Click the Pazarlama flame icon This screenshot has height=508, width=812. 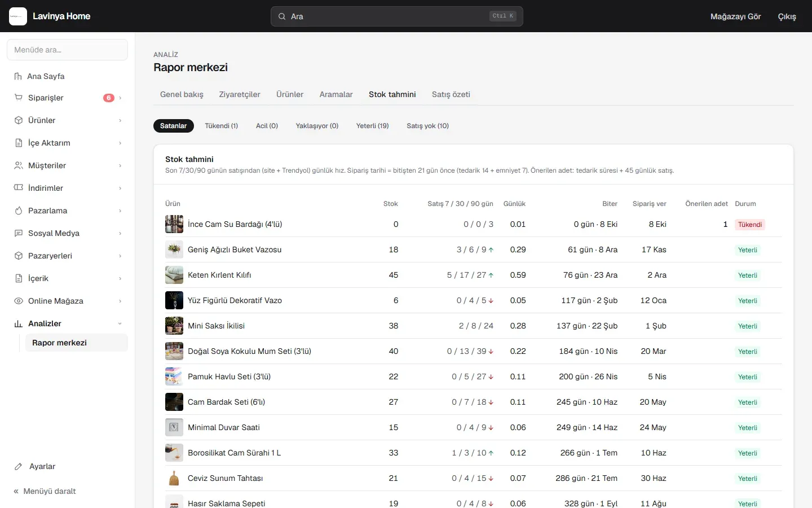click(19, 211)
